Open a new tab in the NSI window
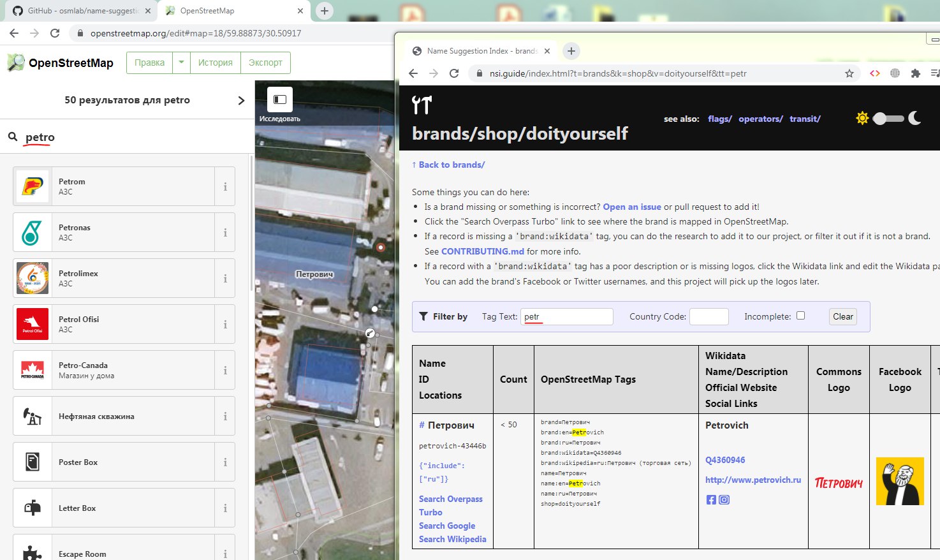Viewport: 940px width, 560px height. pos(571,51)
